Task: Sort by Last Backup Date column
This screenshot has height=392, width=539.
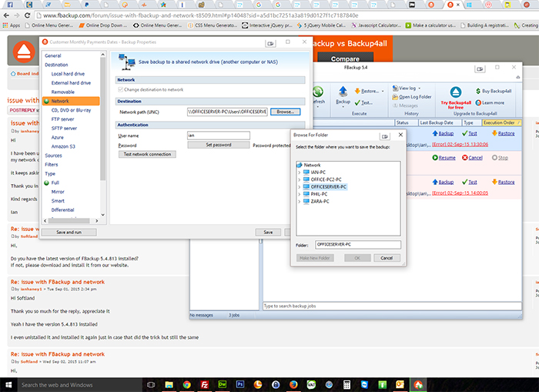Action: (440, 122)
